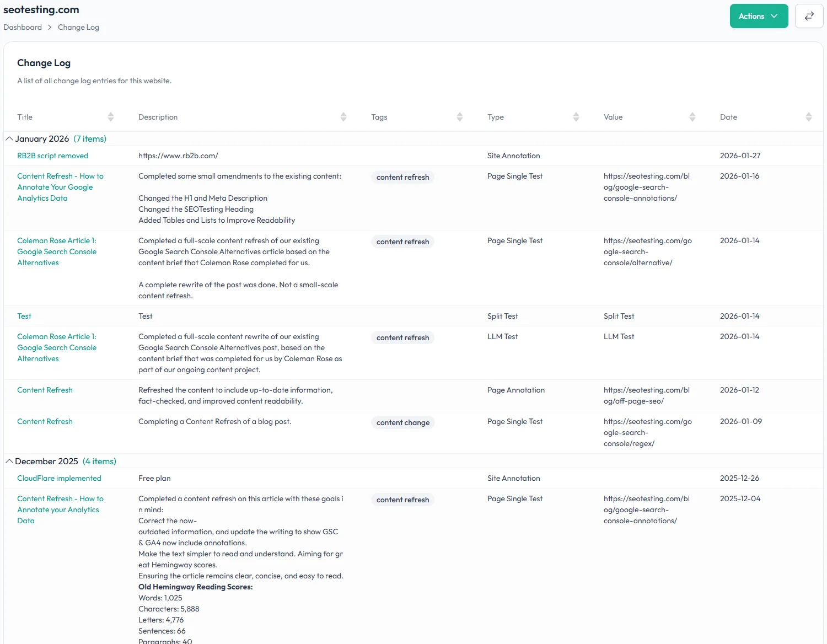Sort entries by the Description column
The height and width of the screenshot is (644, 827).
(343, 117)
